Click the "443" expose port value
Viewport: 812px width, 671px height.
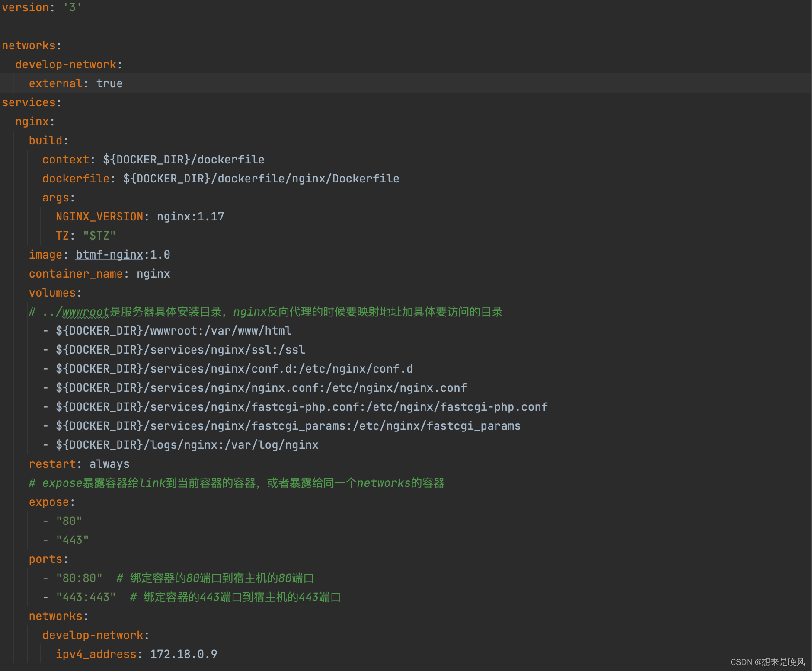(73, 540)
